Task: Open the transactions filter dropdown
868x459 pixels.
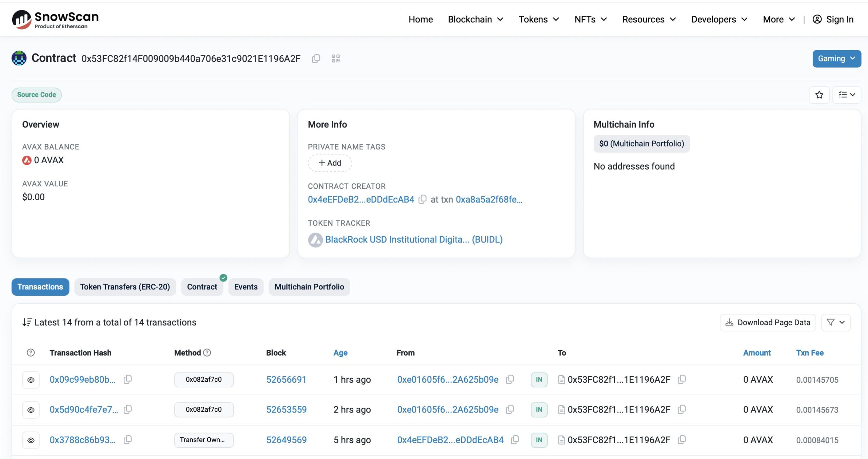Action: click(x=835, y=322)
